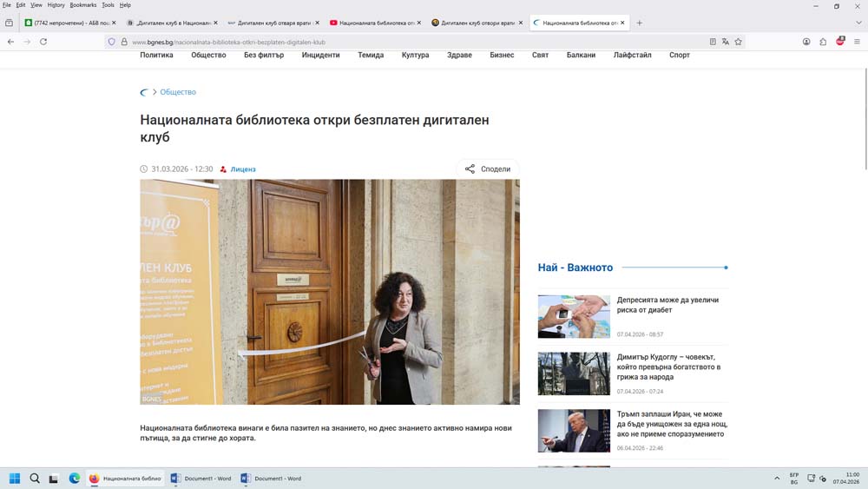Click the browser Forward arrow

pyautogui.click(x=27, y=42)
